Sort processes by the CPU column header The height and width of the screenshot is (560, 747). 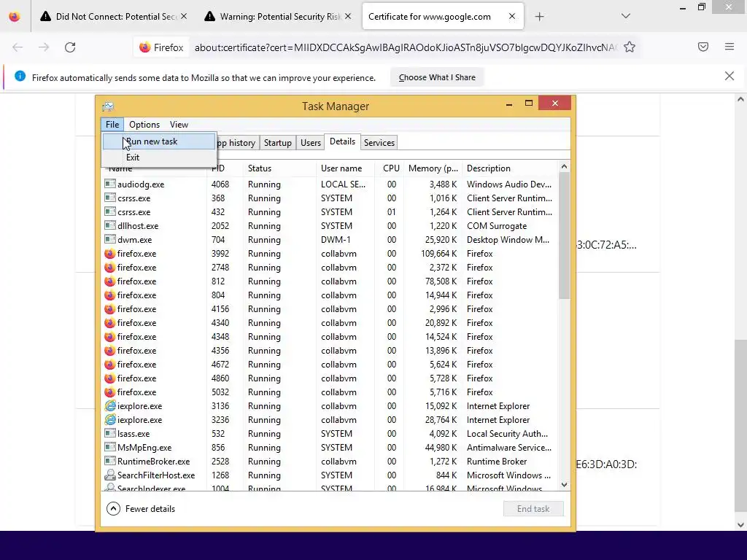(x=390, y=168)
